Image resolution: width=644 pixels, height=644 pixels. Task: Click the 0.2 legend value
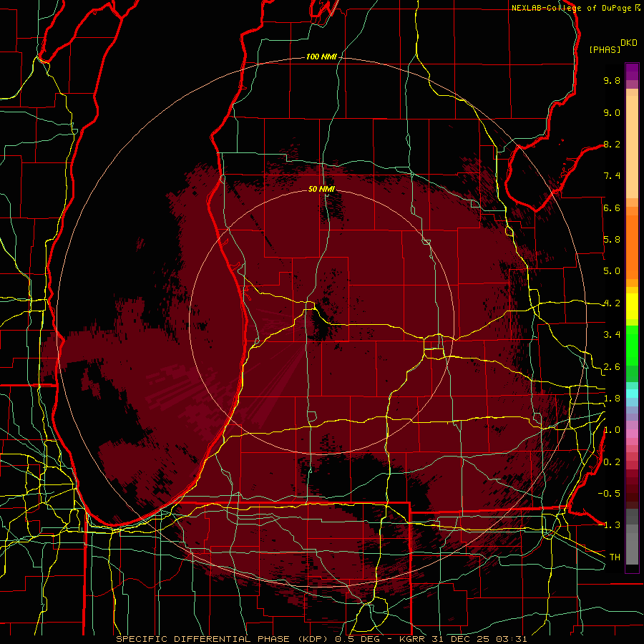tap(612, 462)
